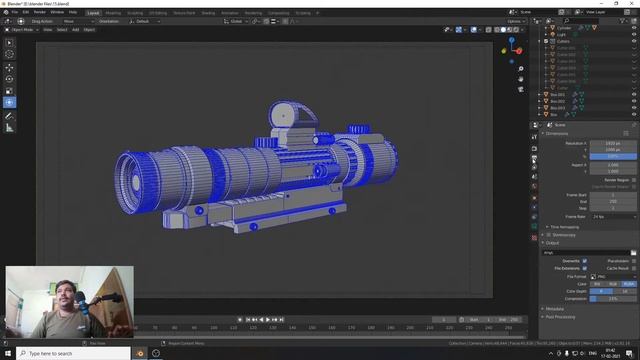Toggle the X-ray viewport button
The image size is (640, 360).
pyautogui.click(x=488, y=30)
